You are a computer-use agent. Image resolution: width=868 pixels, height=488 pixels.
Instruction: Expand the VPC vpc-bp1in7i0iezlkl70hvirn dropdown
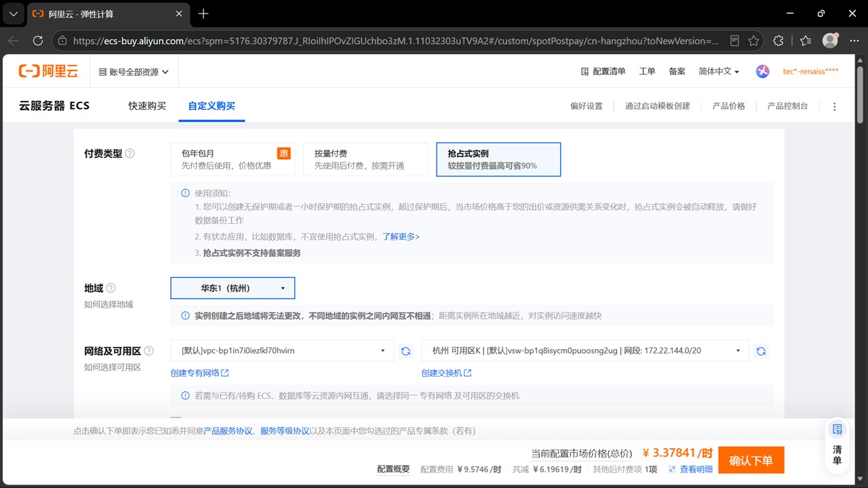(282, 350)
